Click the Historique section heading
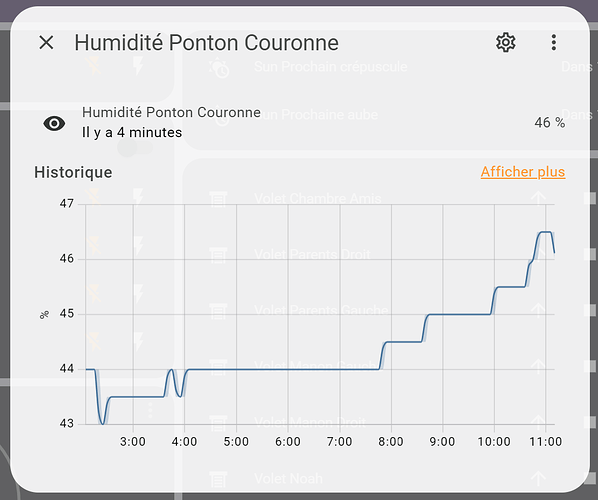 coord(73,172)
